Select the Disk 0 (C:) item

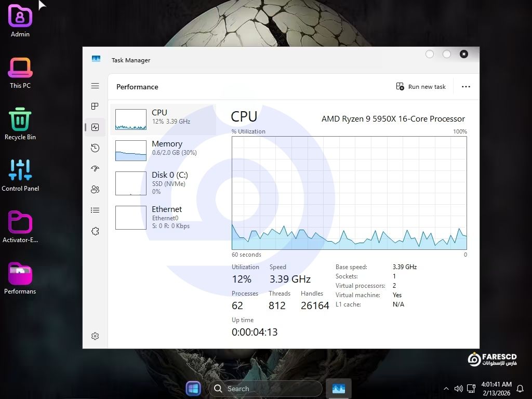click(x=163, y=182)
